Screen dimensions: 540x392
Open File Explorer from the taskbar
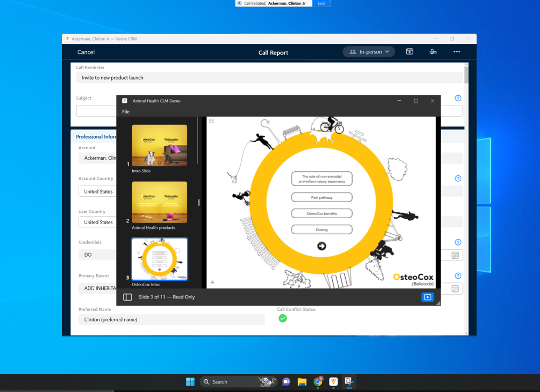click(302, 382)
